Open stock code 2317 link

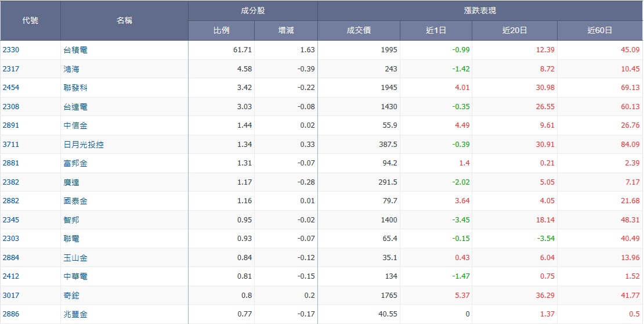[x=10, y=69]
